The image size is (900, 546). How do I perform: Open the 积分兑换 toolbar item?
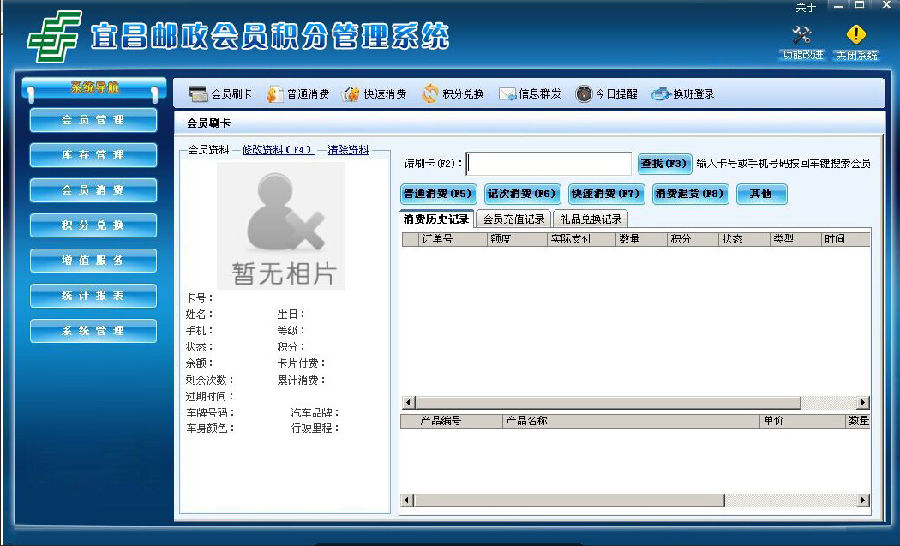(x=453, y=94)
